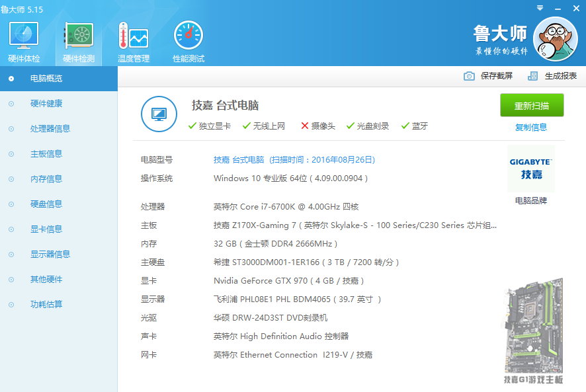
Task: Click the 电脑品牌 label under the logo
Action: [530, 201]
